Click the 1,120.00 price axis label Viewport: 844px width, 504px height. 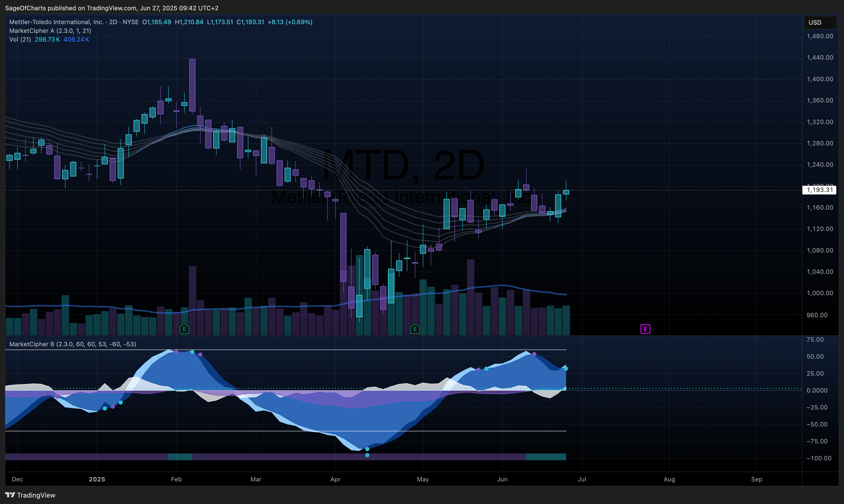[820, 229]
